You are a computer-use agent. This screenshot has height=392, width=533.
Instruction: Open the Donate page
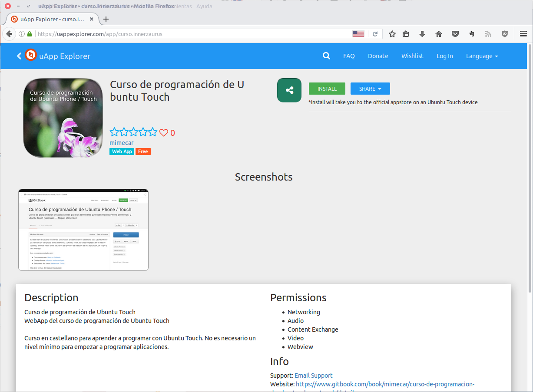coord(378,56)
